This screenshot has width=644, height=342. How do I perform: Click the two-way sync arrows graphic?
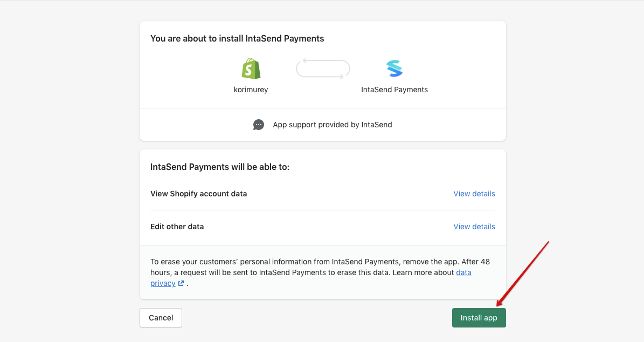click(323, 69)
